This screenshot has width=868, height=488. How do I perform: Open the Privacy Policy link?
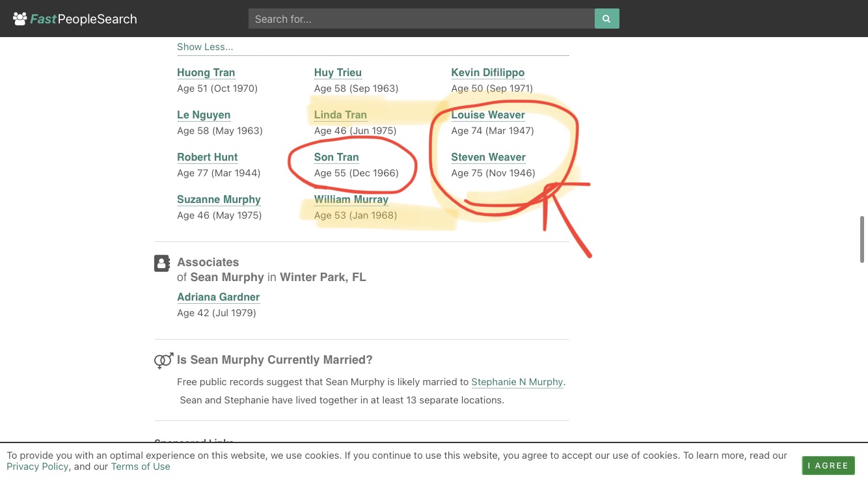38,467
